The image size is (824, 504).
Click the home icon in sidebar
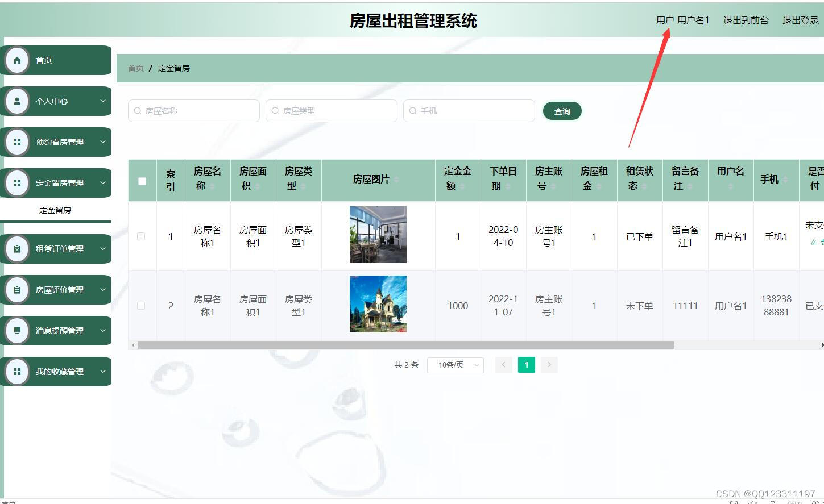[x=17, y=60]
